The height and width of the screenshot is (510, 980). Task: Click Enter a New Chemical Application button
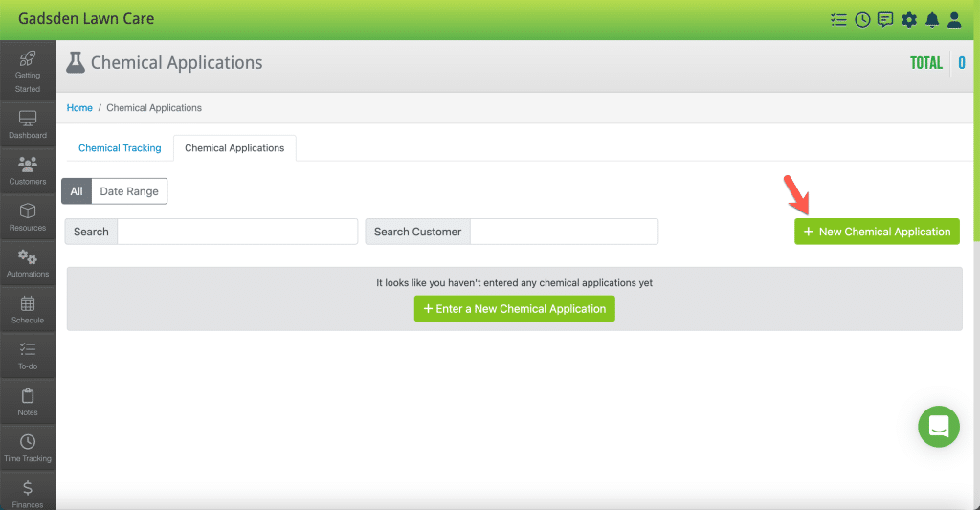coord(514,309)
